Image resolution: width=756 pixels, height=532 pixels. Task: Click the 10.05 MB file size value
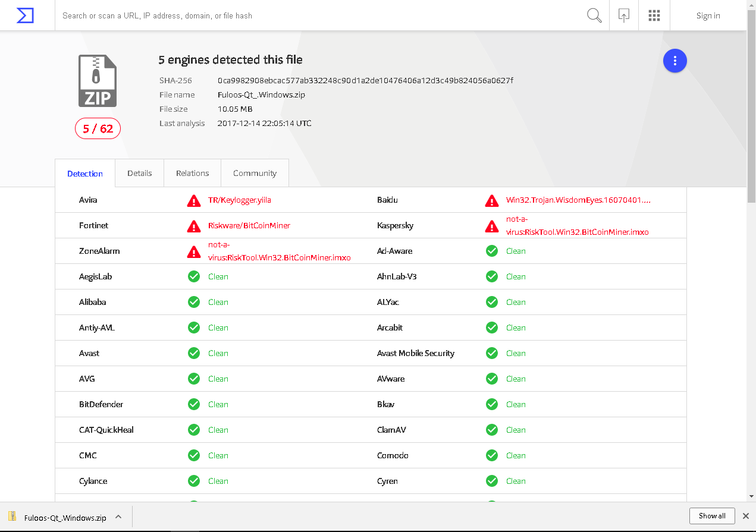(x=235, y=109)
